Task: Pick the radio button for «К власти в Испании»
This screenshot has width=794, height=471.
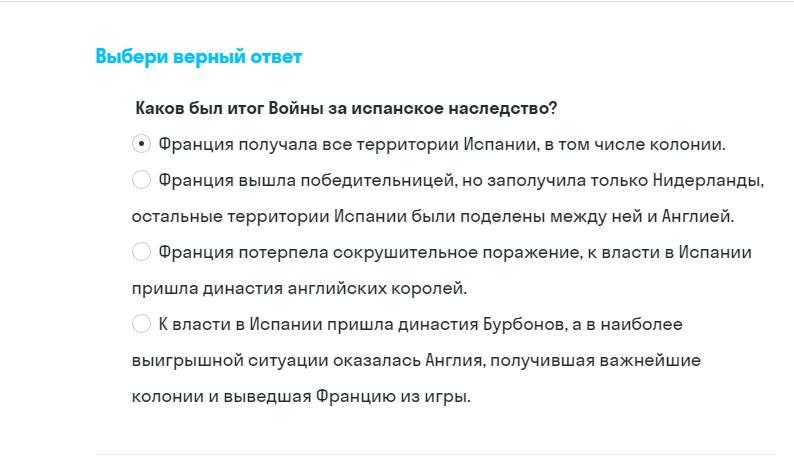Action: coord(141,324)
